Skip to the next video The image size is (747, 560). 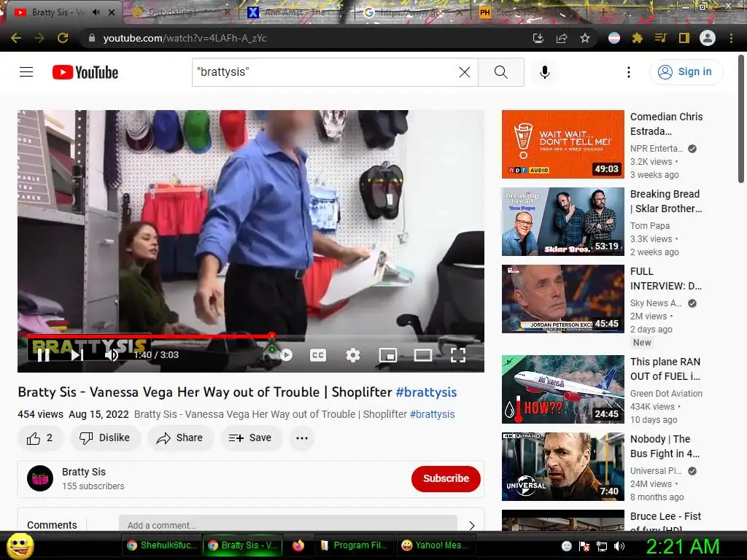(x=77, y=355)
